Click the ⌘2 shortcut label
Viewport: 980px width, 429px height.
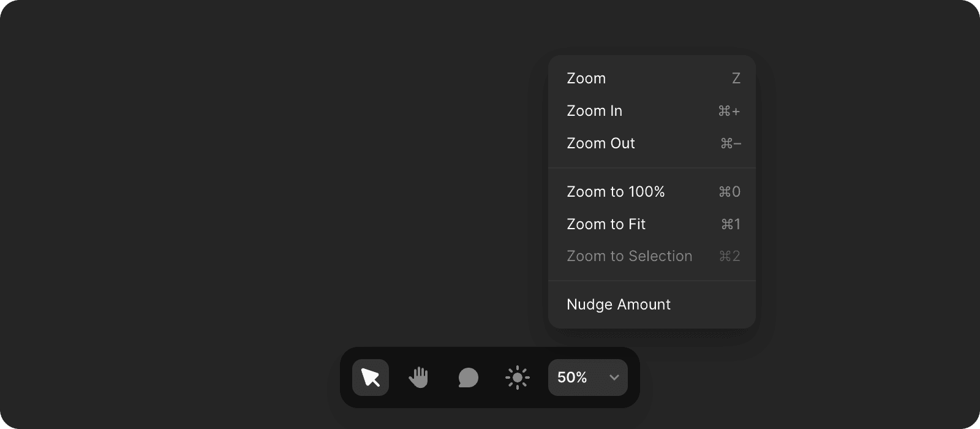pyautogui.click(x=729, y=256)
